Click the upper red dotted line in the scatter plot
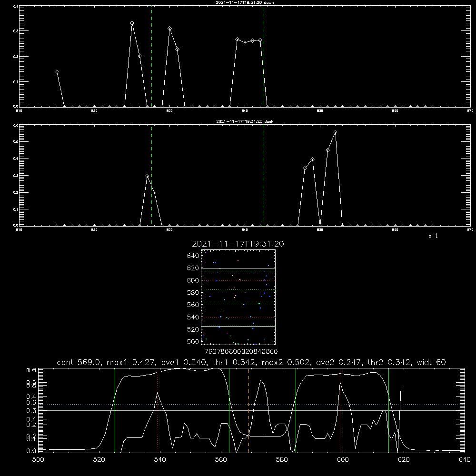 [238, 280]
